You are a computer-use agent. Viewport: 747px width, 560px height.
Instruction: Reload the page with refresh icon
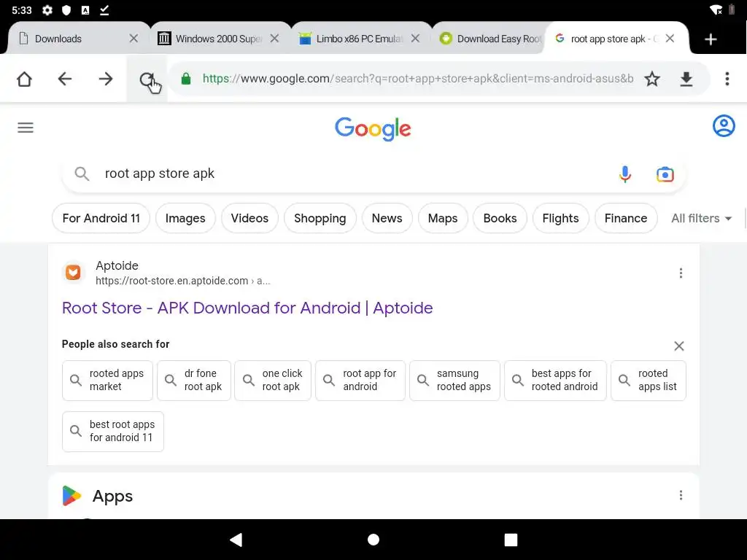click(x=147, y=79)
